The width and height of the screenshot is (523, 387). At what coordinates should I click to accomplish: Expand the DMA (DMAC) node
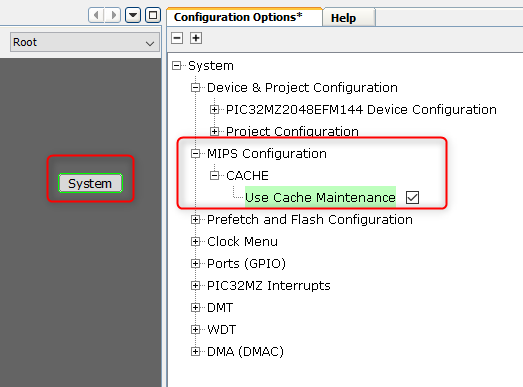pos(195,352)
